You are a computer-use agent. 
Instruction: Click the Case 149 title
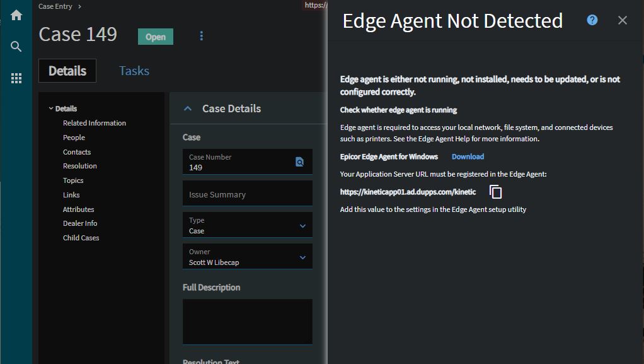pyautogui.click(x=78, y=35)
